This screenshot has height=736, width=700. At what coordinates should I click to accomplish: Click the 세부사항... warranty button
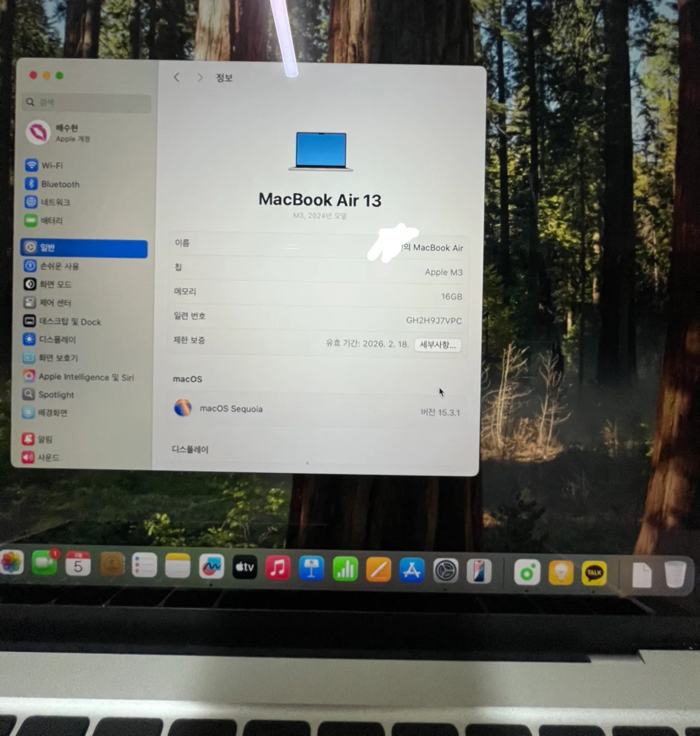[x=438, y=345]
